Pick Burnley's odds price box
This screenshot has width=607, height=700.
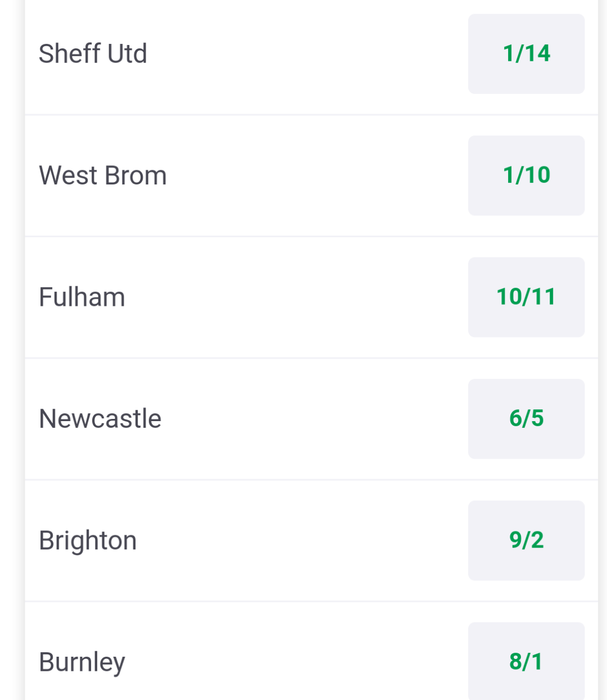(526, 661)
